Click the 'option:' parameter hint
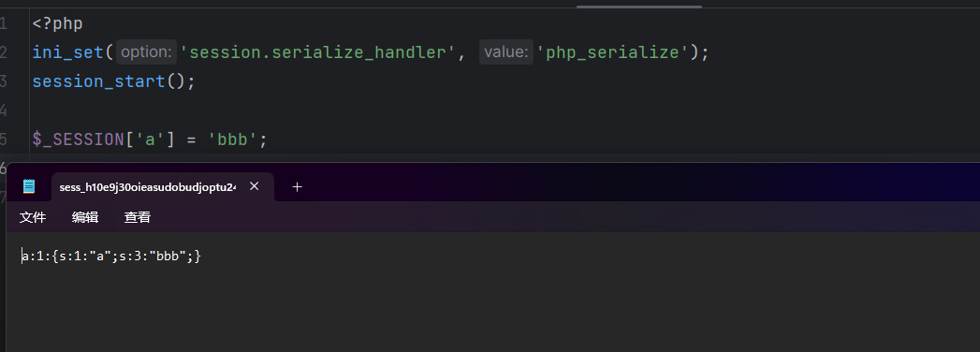The width and height of the screenshot is (980, 352). point(146,51)
